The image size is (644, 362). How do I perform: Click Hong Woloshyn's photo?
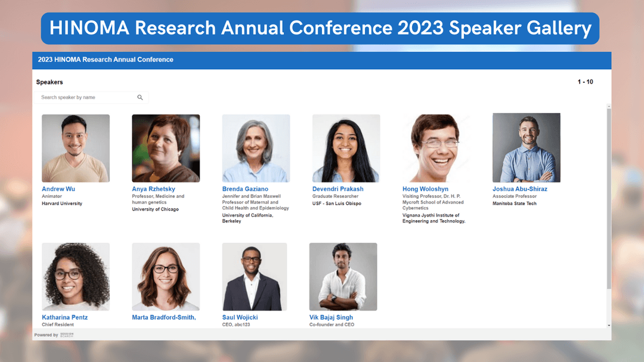[435, 147]
